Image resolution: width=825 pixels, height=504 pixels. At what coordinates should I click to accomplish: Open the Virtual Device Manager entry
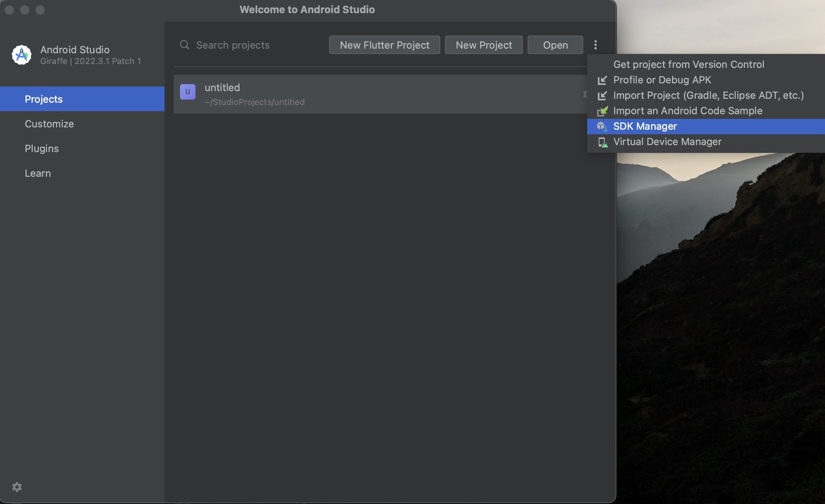click(x=667, y=142)
